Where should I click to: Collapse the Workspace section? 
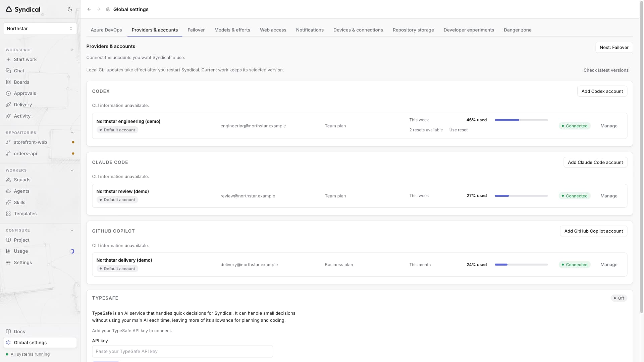click(x=72, y=50)
